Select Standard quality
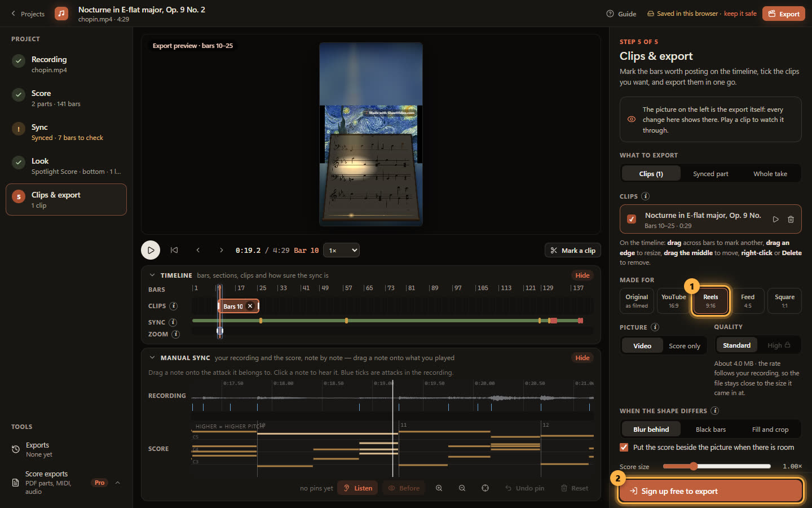Viewport: 812px width, 508px height. coord(736,345)
